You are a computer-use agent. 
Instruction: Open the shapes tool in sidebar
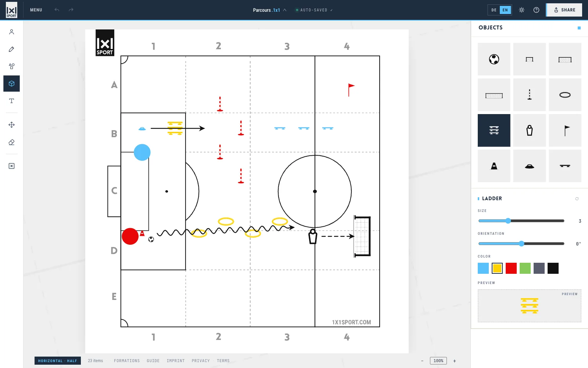[x=11, y=66]
